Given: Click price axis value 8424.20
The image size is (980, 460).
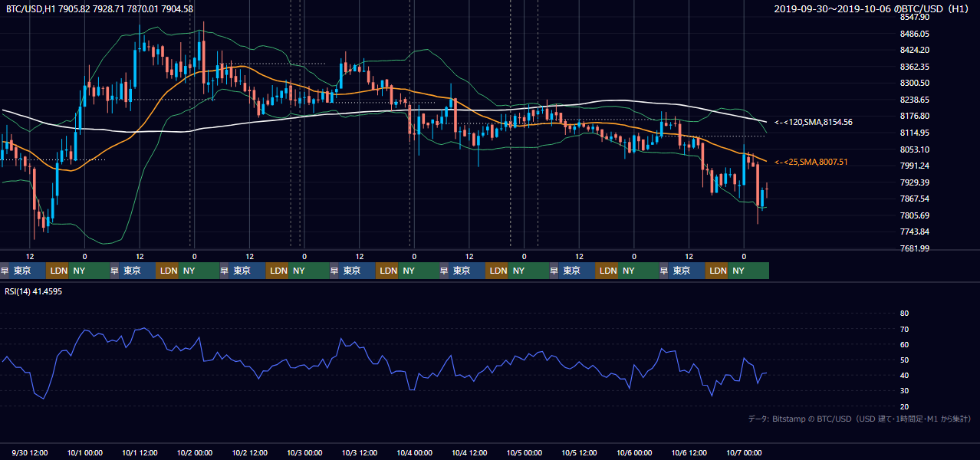Looking at the screenshot, I should coord(915,50).
